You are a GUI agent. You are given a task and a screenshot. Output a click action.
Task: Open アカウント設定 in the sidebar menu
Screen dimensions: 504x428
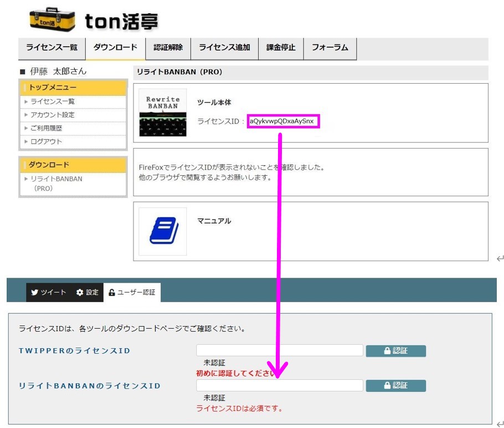[x=53, y=115]
